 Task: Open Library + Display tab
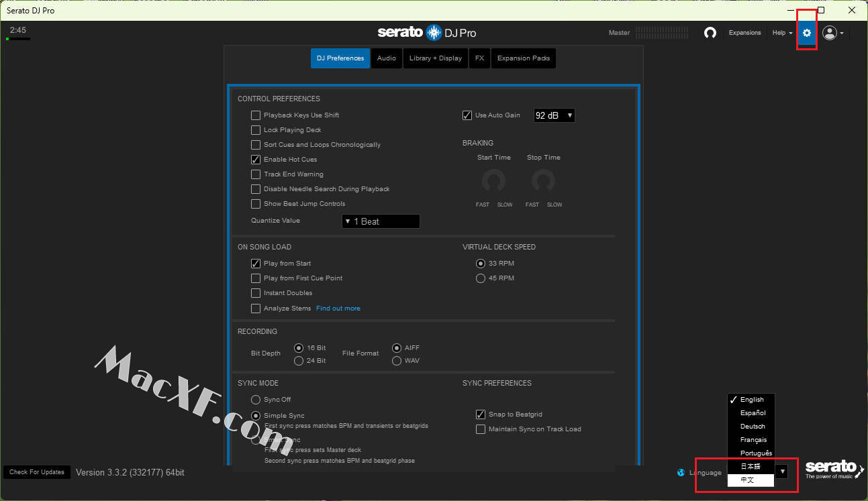point(436,58)
